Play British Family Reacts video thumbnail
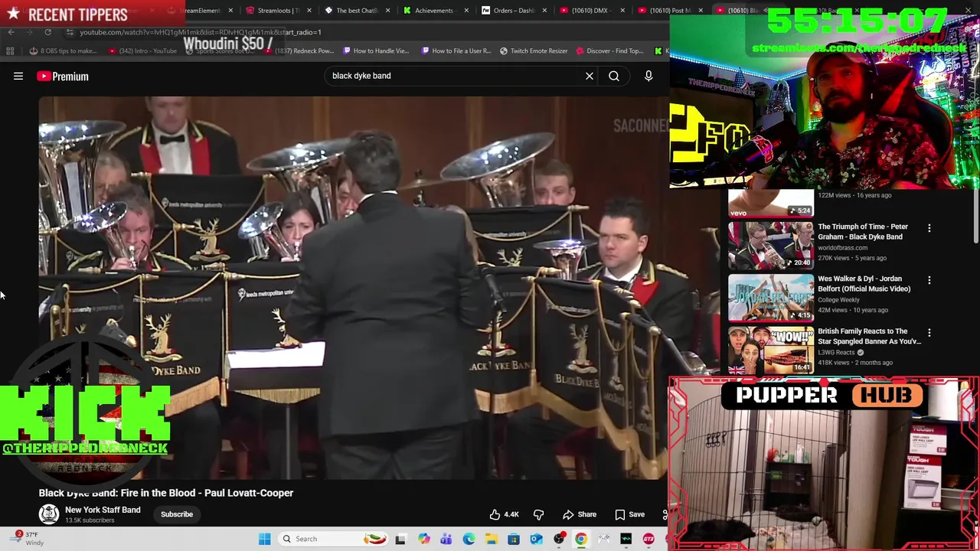Viewport: 980px width, 551px height. pos(770,350)
